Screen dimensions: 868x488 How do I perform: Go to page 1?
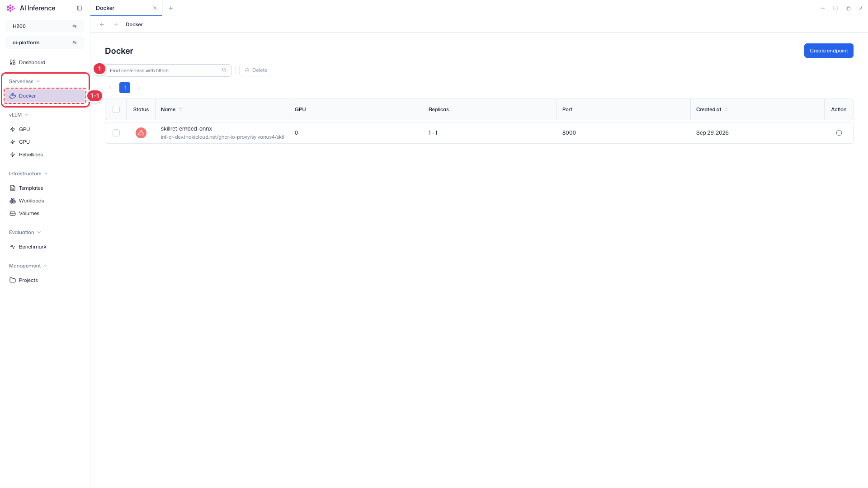(x=125, y=88)
